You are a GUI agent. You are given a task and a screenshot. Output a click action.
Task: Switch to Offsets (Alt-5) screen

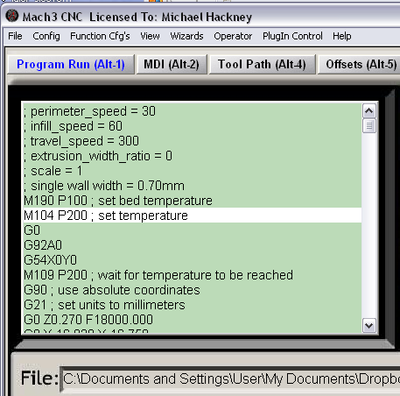(x=359, y=64)
